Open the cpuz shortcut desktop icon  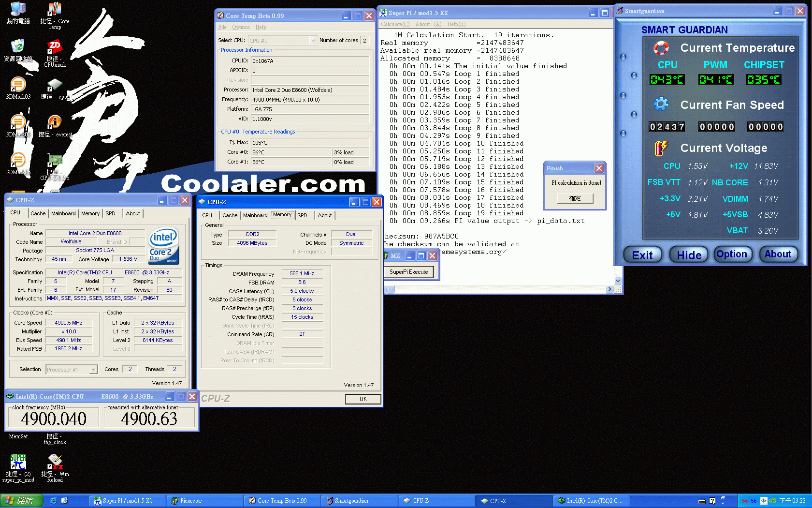[x=55, y=88]
